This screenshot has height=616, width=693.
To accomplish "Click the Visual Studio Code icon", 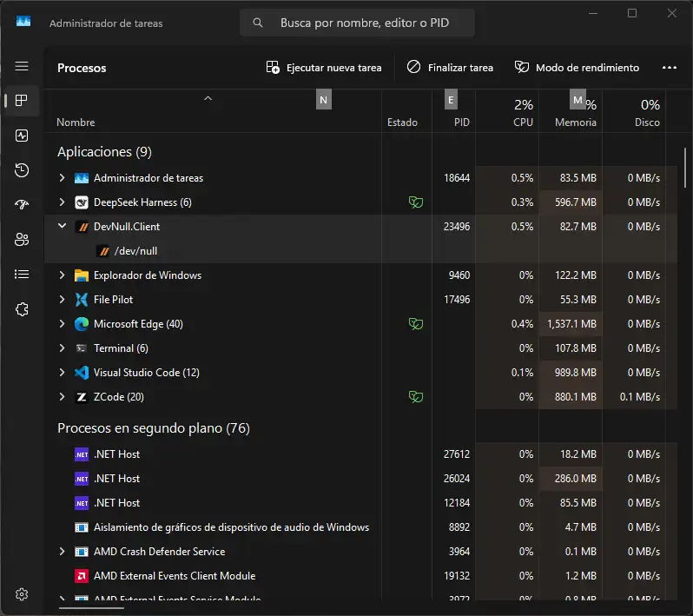I will click(x=82, y=373).
